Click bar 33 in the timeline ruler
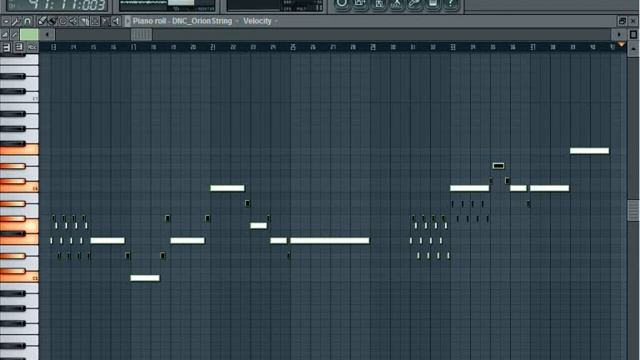This screenshot has height=360, width=640. pyautogui.click(x=453, y=47)
